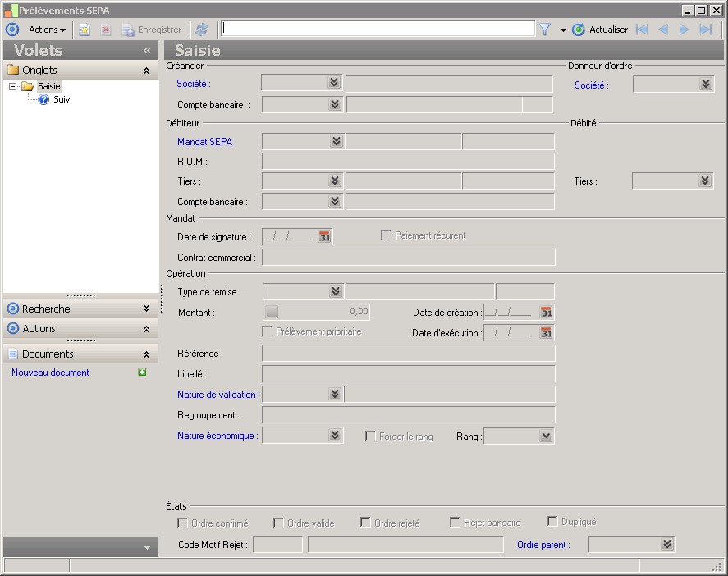Select Saisie in the tree
Viewport: 728px width, 576px height.
click(48, 86)
